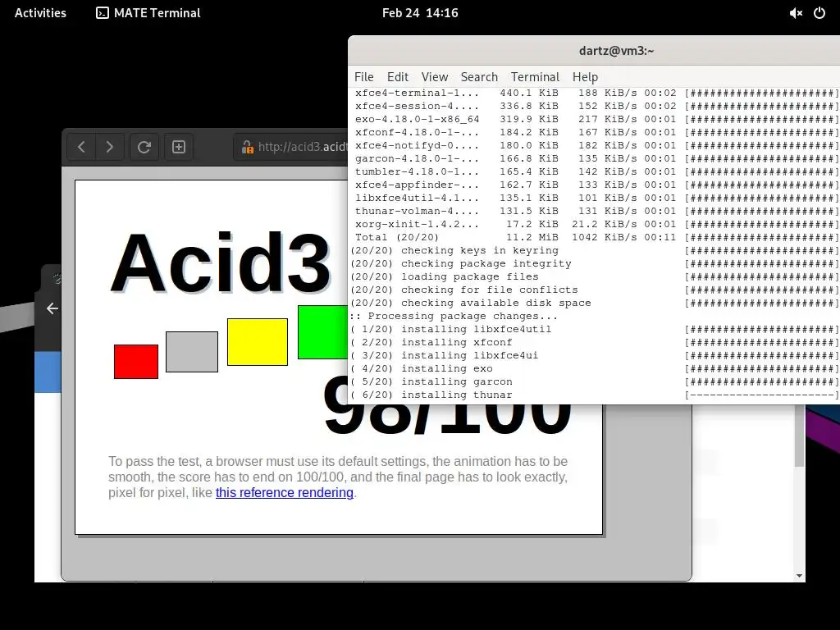The height and width of the screenshot is (630, 840).
Task: Open the clock showing Feb 24 14:16
Action: pos(420,13)
